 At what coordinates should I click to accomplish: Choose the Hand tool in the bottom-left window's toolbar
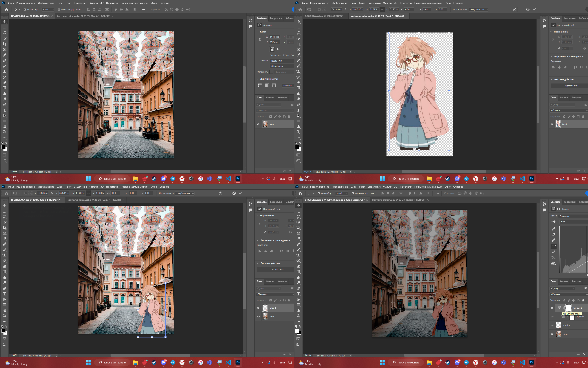[x=4, y=310]
